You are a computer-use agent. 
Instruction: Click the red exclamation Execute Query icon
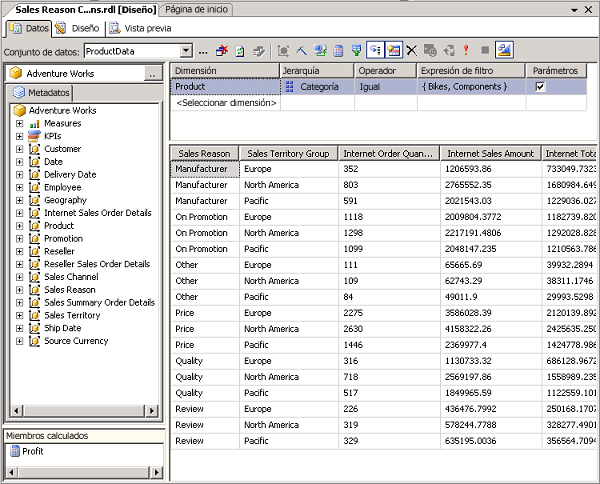[x=466, y=50]
